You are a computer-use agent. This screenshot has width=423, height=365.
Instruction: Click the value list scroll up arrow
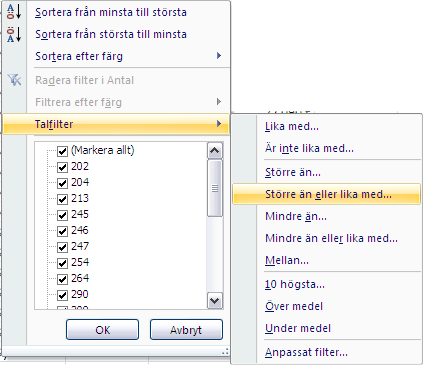click(215, 151)
